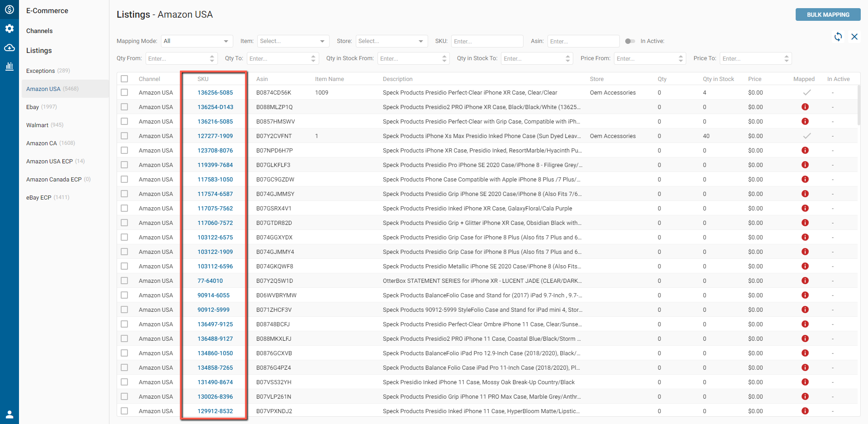Screen dimensions: 868x424
Task: Sort by the Description column header
Action: point(397,79)
